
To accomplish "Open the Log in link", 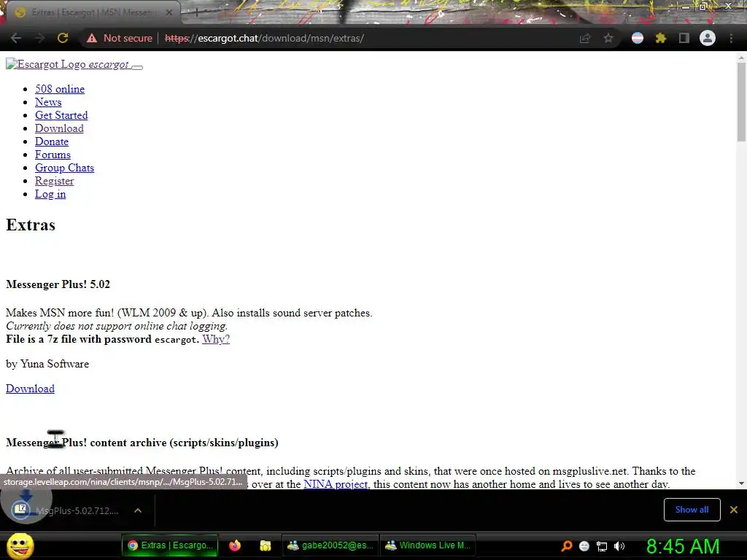I will click(x=50, y=194).
